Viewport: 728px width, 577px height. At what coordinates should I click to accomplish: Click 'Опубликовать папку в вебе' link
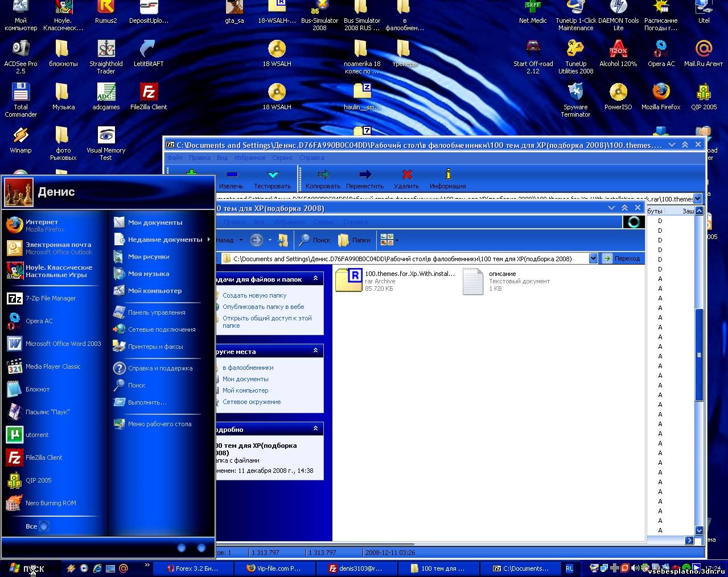click(264, 307)
